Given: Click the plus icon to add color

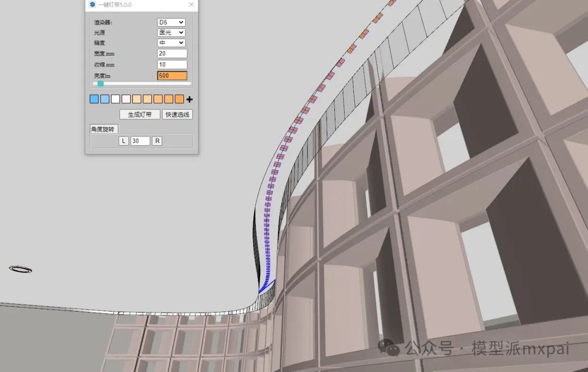Looking at the screenshot, I should click(x=189, y=100).
